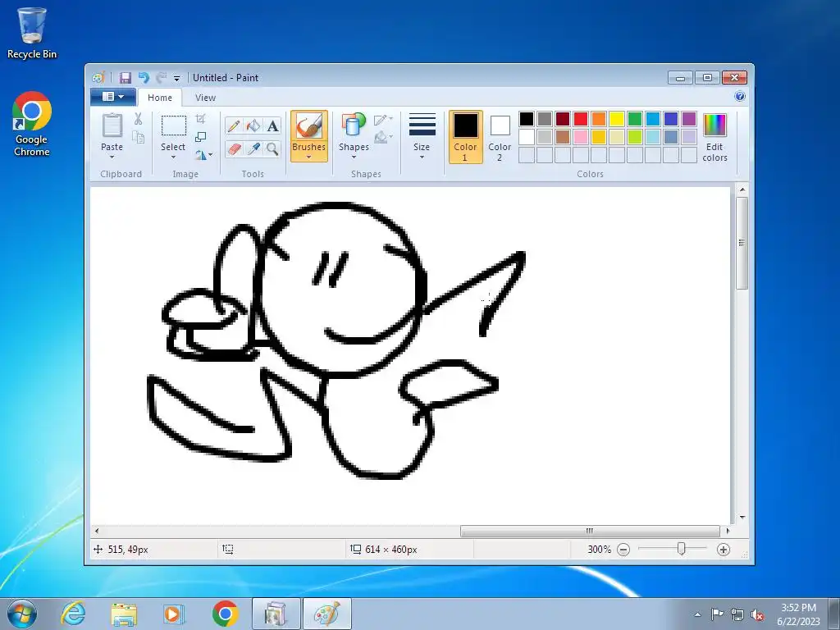Open Windows Media Player from the taskbar

174,614
